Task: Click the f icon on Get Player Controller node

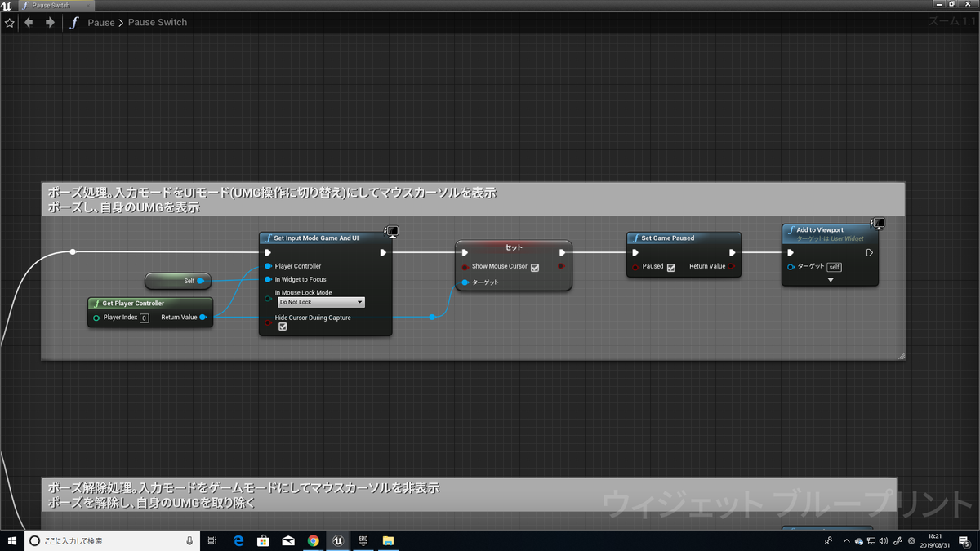Action: (x=96, y=303)
